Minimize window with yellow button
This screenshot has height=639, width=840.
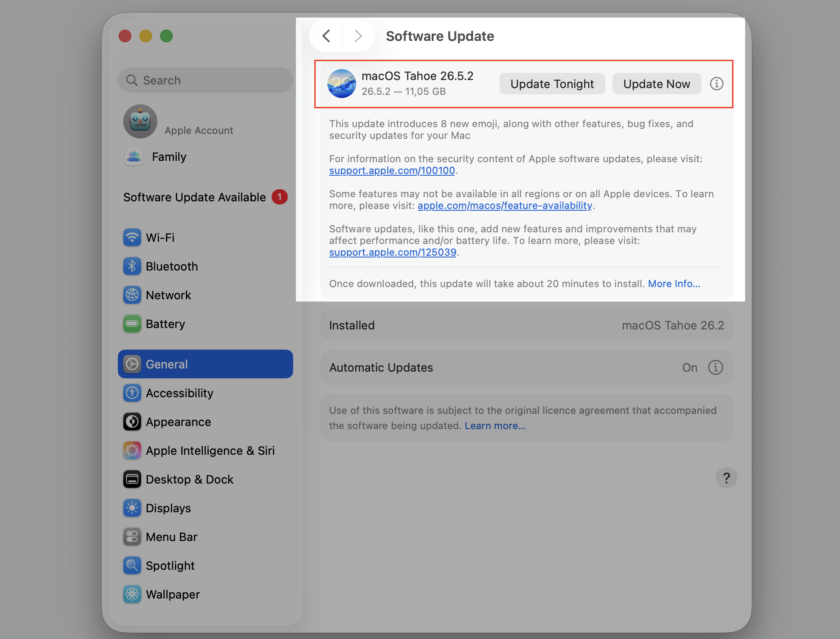(x=146, y=36)
